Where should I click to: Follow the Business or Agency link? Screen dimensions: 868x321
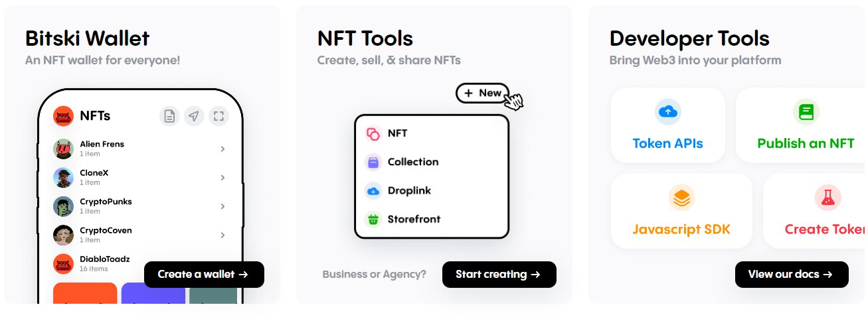click(x=374, y=275)
